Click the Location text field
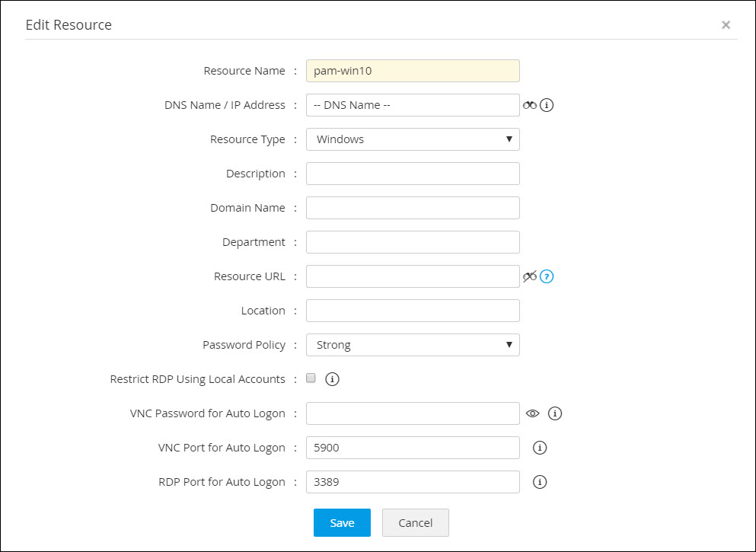The height and width of the screenshot is (552, 756). 413,311
